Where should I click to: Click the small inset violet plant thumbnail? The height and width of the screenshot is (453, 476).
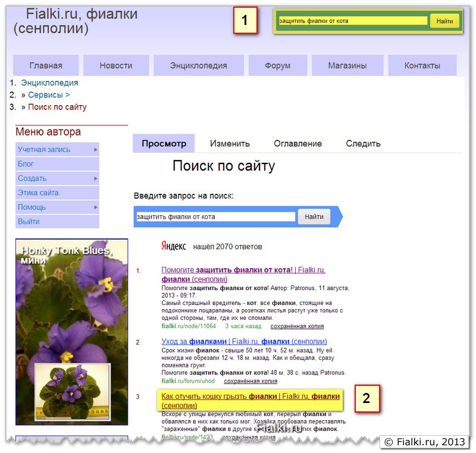tap(72, 392)
